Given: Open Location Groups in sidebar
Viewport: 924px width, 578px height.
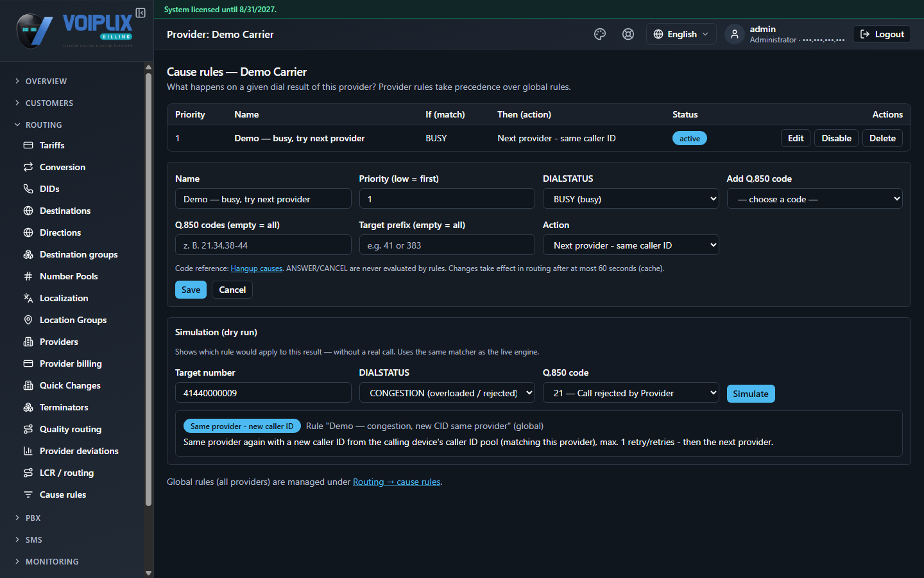Looking at the screenshot, I should coord(73,320).
